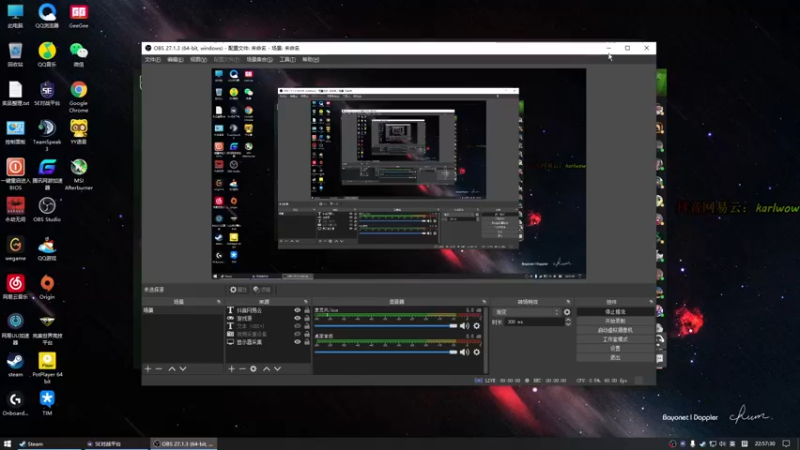Viewport: 800px width, 450px height.
Task: Open the 编辑(E) menu
Action: [175, 60]
